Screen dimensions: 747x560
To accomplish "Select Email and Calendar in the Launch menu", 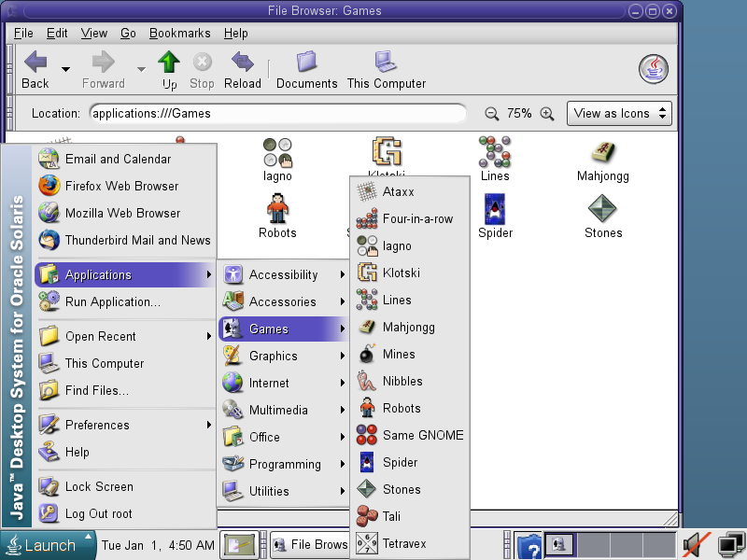I will tap(125, 159).
